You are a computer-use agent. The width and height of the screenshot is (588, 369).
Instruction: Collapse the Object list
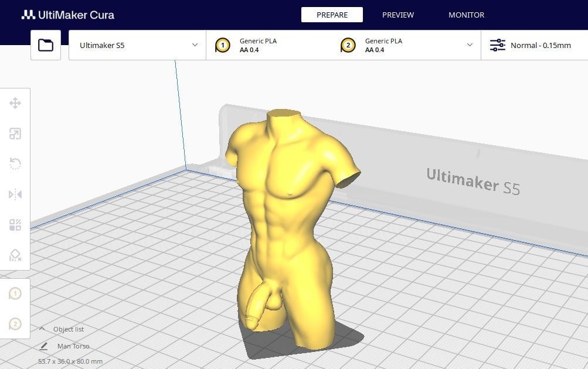[x=42, y=329]
